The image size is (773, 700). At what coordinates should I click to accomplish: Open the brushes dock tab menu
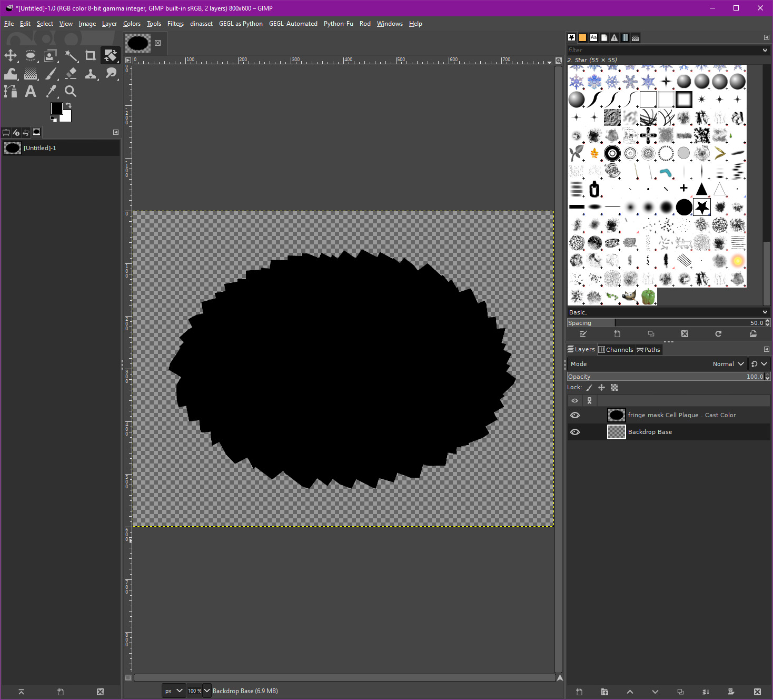tap(767, 37)
